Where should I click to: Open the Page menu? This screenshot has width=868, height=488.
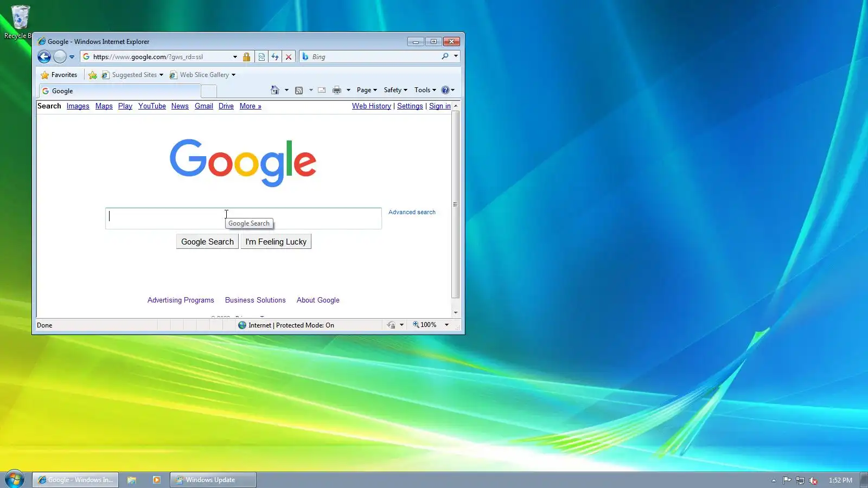pos(367,90)
